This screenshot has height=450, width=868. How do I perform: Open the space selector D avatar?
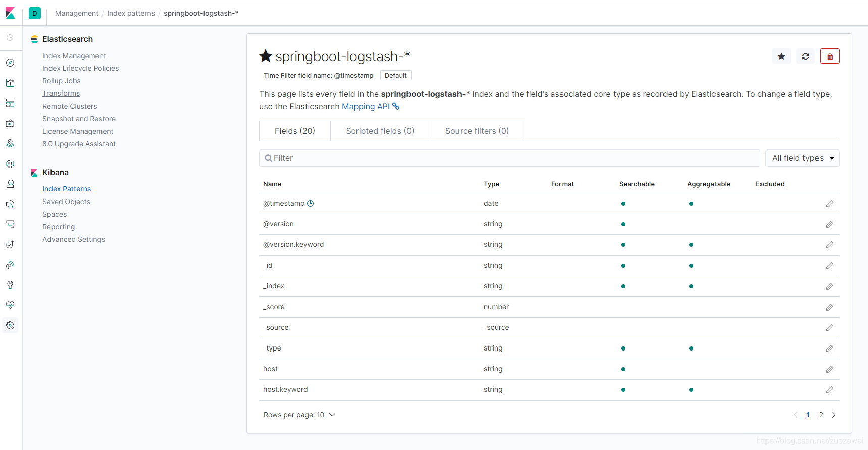35,13
